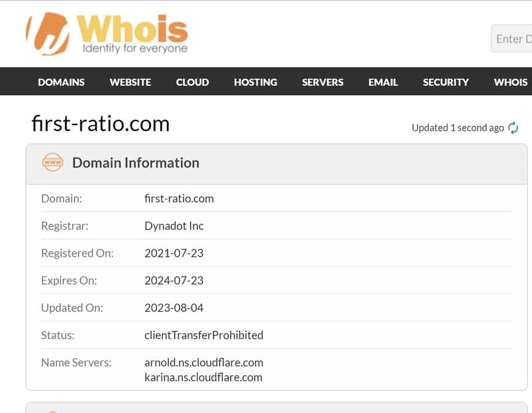Open the HOSTING menu
Viewport: 532px width, 413px height.
pos(255,82)
